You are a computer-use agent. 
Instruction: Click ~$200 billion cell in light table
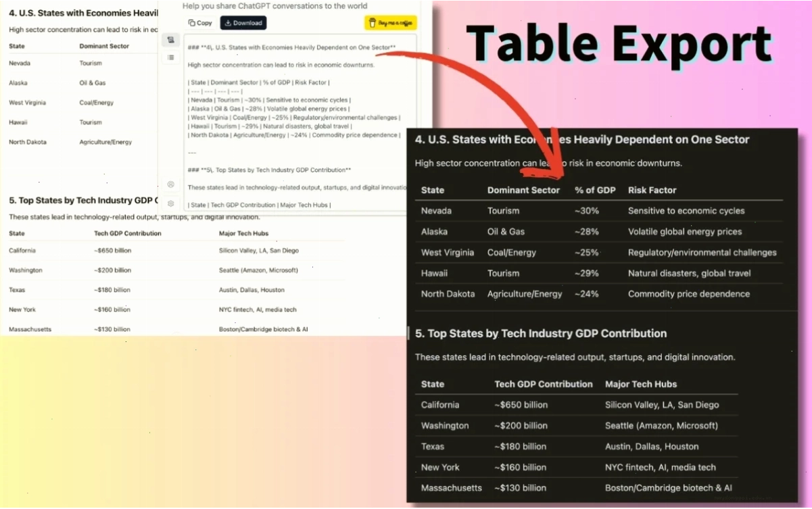tap(113, 270)
